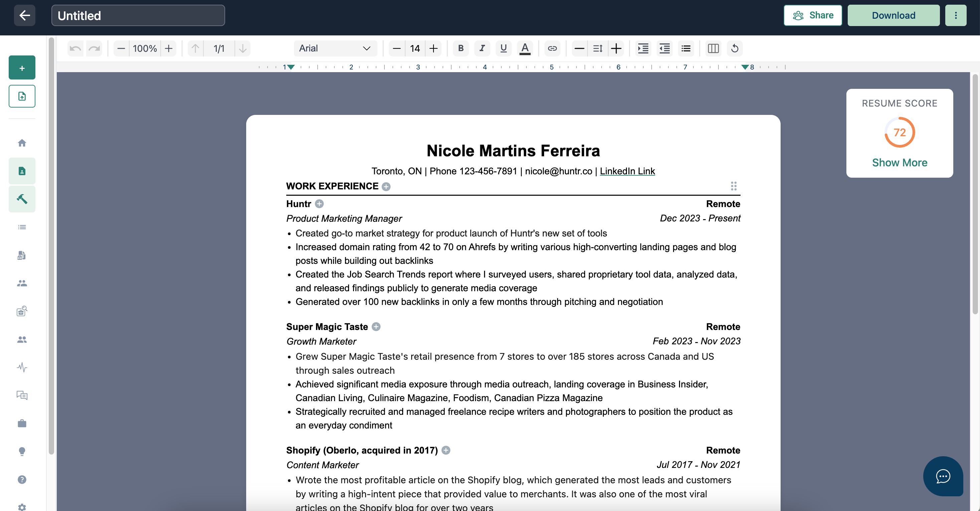The height and width of the screenshot is (511, 980).
Task: Toggle italic text formatting
Action: [x=482, y=48]
